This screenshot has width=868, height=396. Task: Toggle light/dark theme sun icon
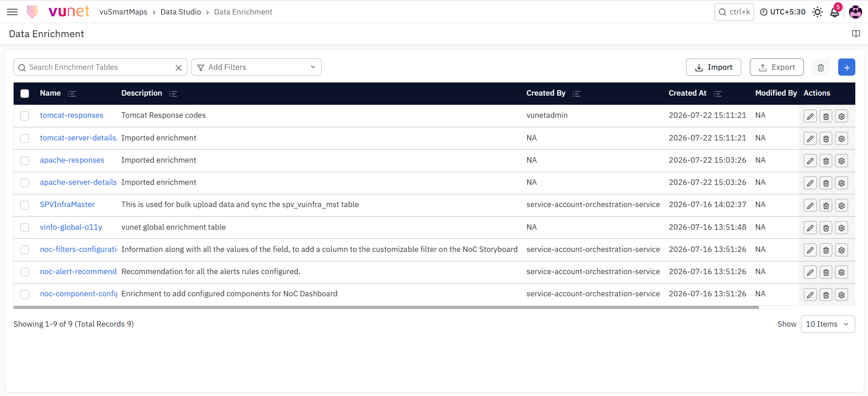click(x=817, y=12)
